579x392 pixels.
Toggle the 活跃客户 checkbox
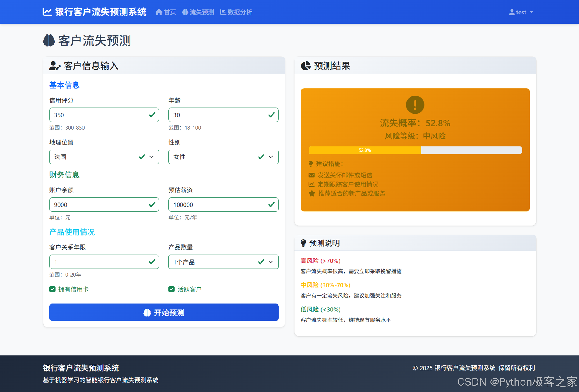pos(172,289)
